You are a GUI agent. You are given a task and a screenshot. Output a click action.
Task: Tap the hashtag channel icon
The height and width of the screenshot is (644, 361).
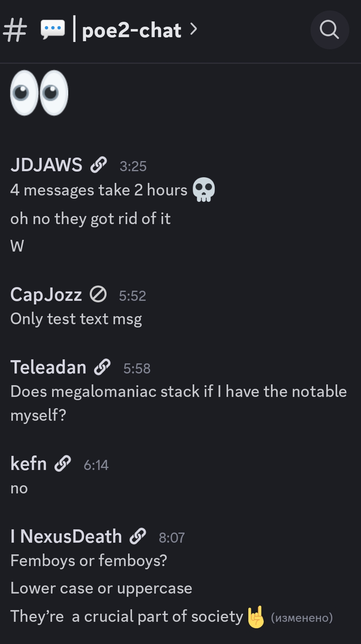click(x=15, y=30)
